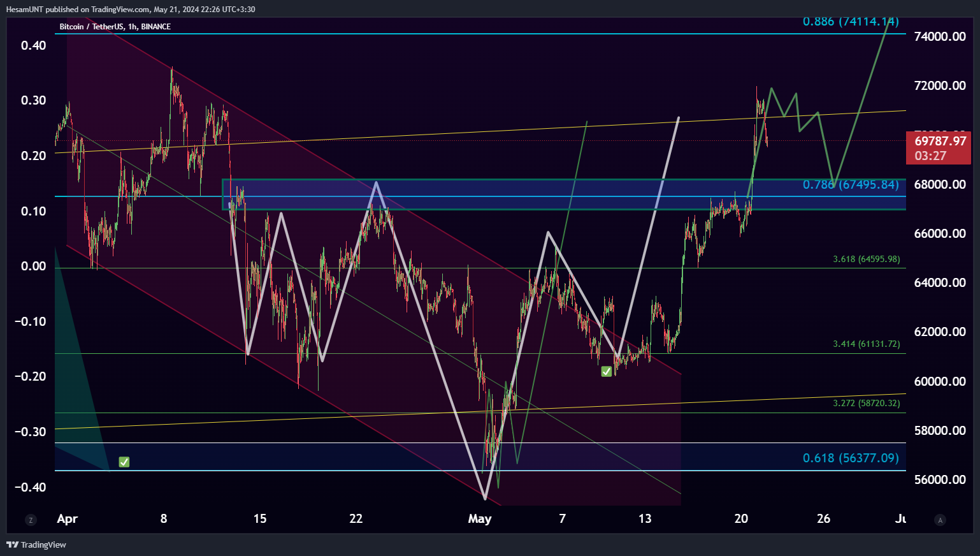Click 0.40 on the left scale
This screenshot has width=980, height=556.
coord(33,45)
